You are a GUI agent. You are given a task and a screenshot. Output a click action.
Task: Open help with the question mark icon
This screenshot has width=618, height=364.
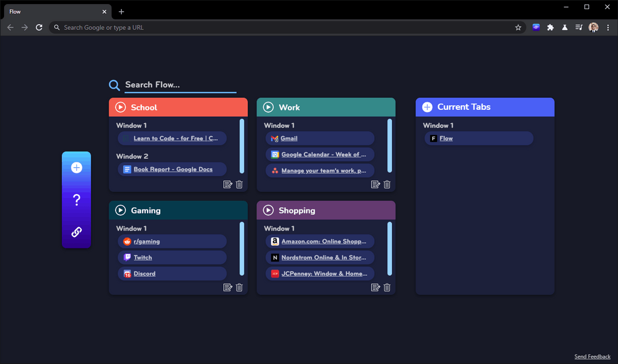tap(77, 200)
